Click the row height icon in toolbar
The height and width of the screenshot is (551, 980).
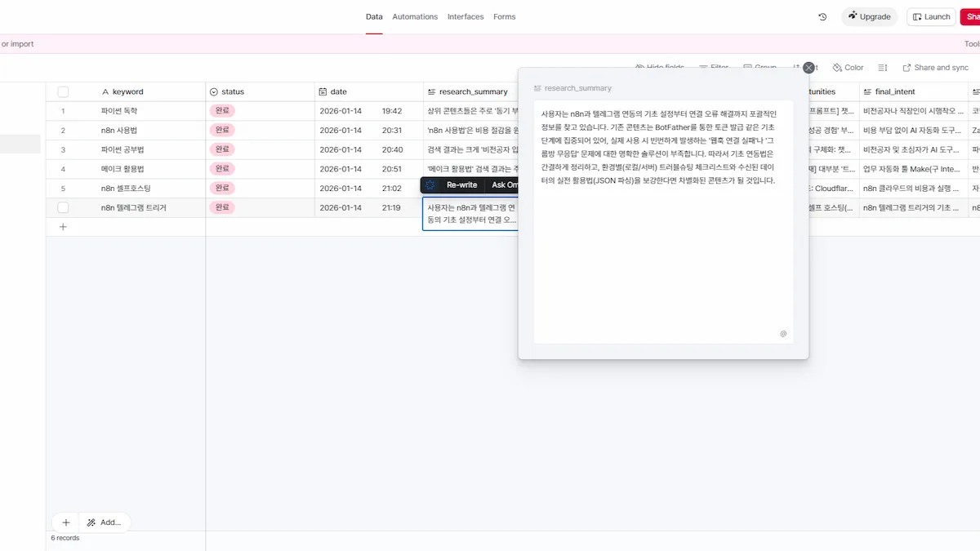[883, 68]
